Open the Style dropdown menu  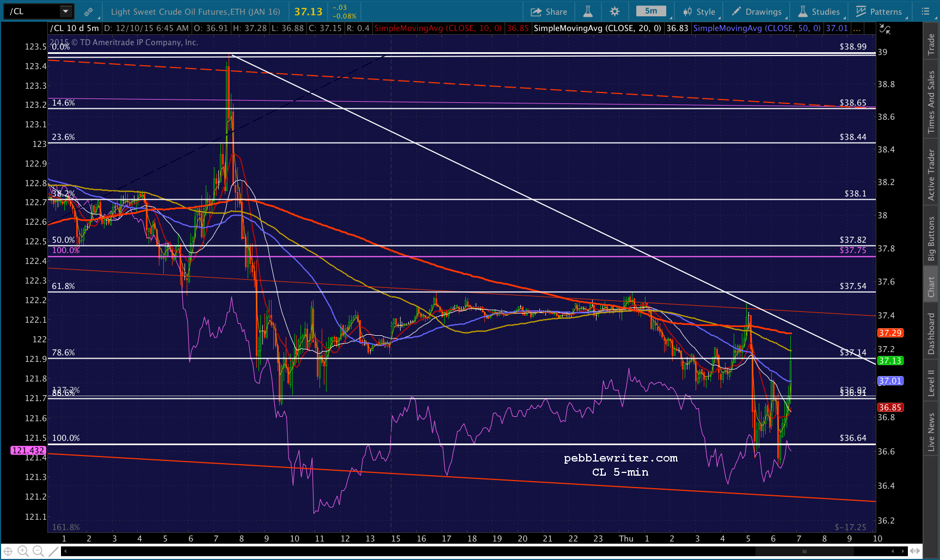click(700, 11)
